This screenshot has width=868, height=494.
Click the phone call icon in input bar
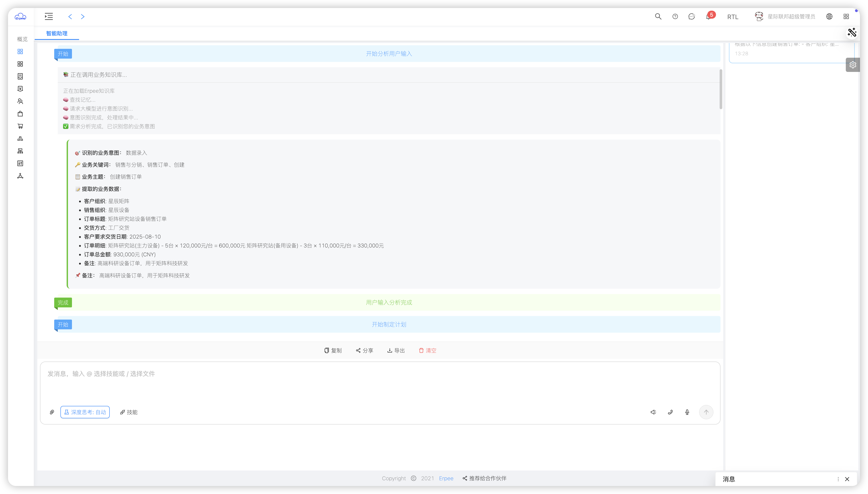(670, 412)
